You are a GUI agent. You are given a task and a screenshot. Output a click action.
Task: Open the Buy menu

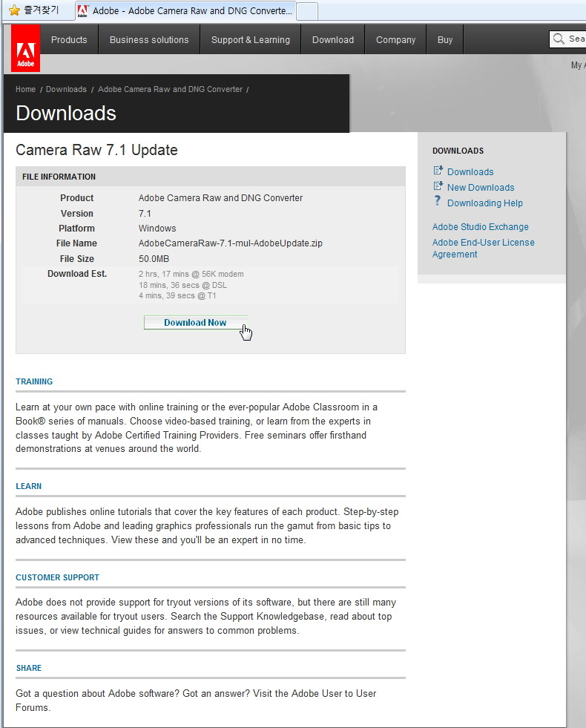[x=445, y=40]
